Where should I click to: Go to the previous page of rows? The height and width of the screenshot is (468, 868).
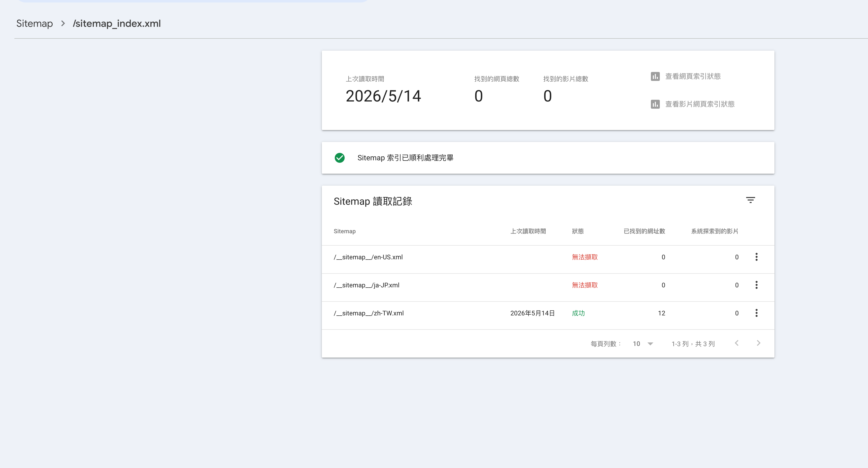click(x=736, y=343)
